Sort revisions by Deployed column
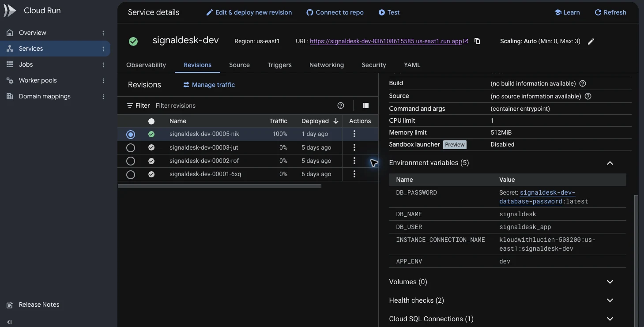Image resolution: width=644 pixels, height=327 pixels. pos(320,121)
